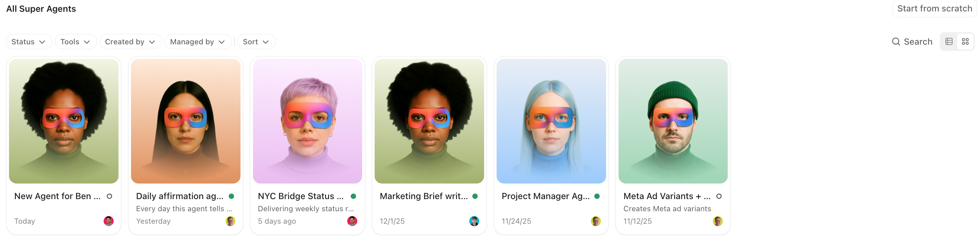The width and height of the screenshot is (980, 241).
Task: Open the NYC Bridge Status agent card thumbnail
Action: pos(307,121)
